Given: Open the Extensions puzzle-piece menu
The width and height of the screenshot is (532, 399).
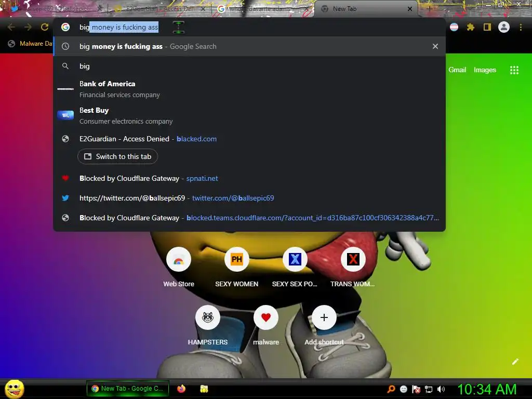Looking at the screenshot, I should point(470,27).
